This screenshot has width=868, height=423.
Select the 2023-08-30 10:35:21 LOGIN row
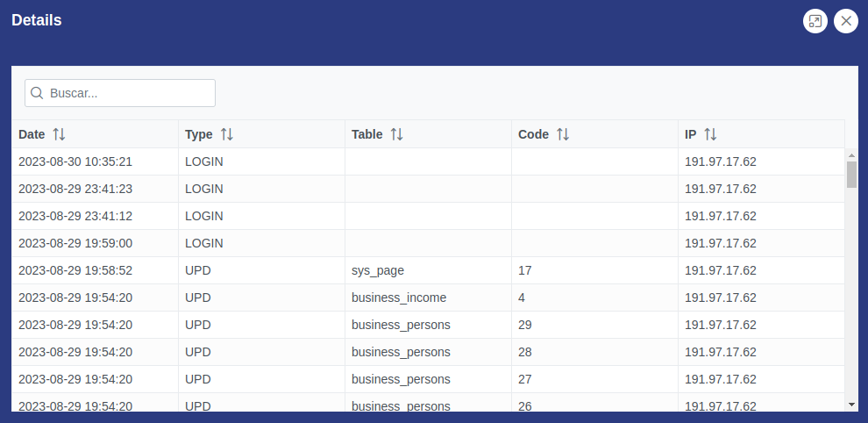point(75,161)
